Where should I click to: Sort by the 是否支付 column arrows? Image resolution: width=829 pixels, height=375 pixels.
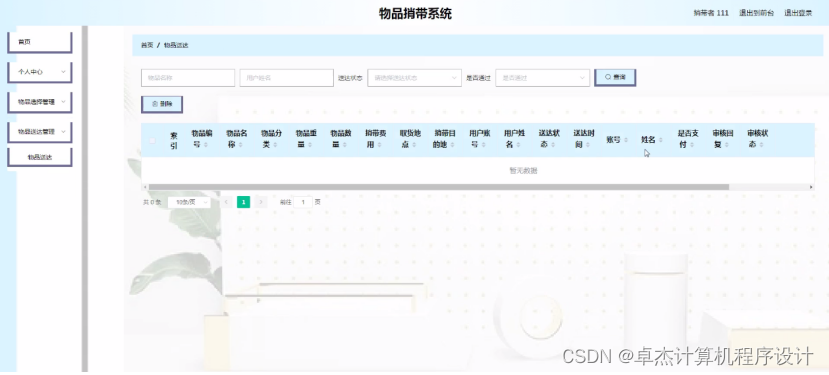[692, 145]
